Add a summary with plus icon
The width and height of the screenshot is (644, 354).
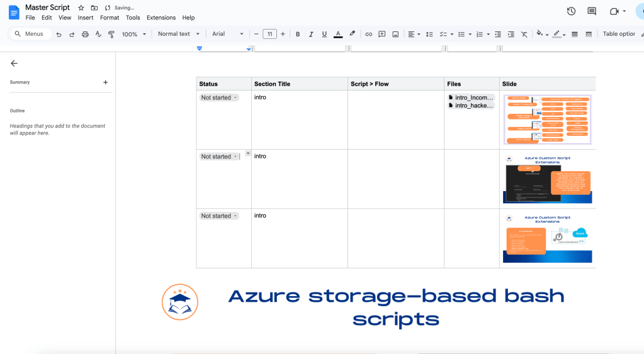point(106,82)
